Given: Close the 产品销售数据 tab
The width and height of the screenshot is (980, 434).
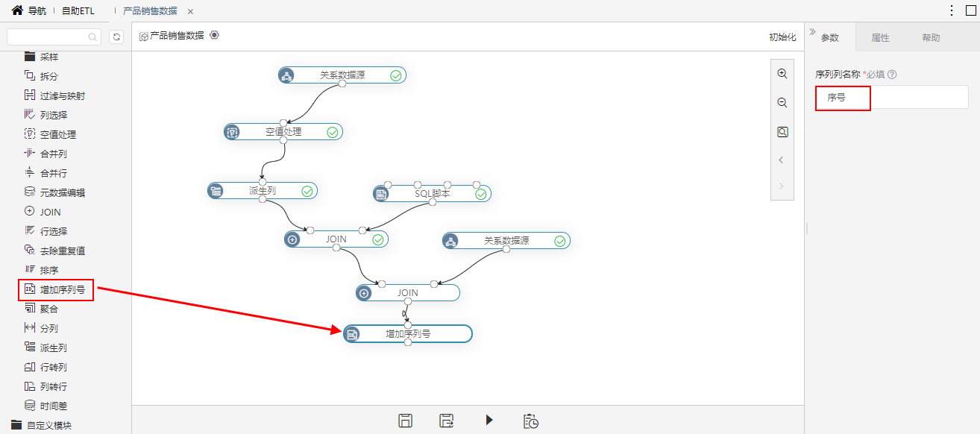Looking at the screenshot, I should [190, 11].
